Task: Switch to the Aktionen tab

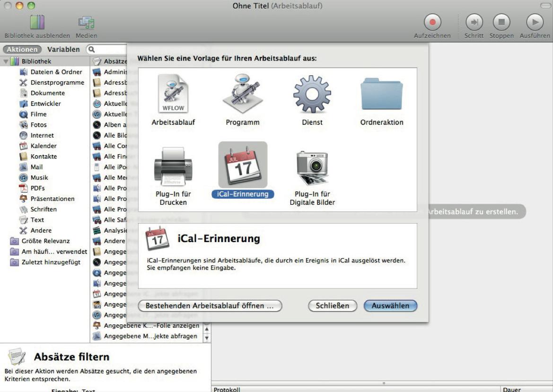Action: click(x=22, y=49)
